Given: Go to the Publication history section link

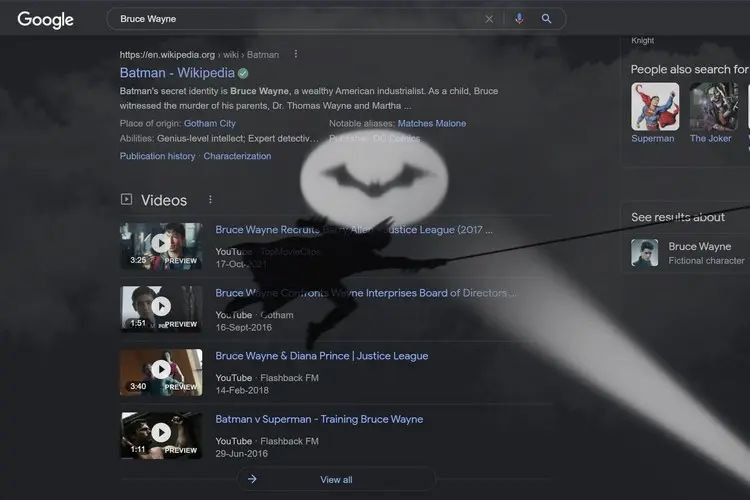Looking at the screenshot, I should tap(157, 157).
